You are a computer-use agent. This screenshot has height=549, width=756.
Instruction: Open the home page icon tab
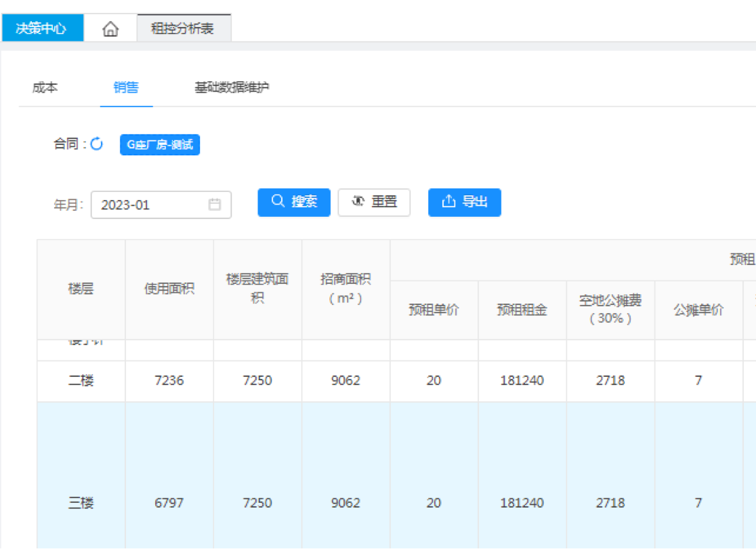coord(110,28)
